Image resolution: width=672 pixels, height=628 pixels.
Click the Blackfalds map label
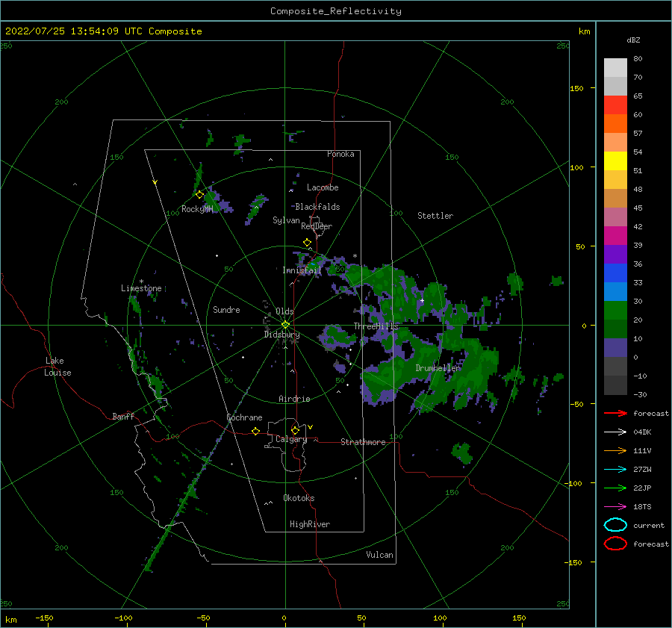317,207
